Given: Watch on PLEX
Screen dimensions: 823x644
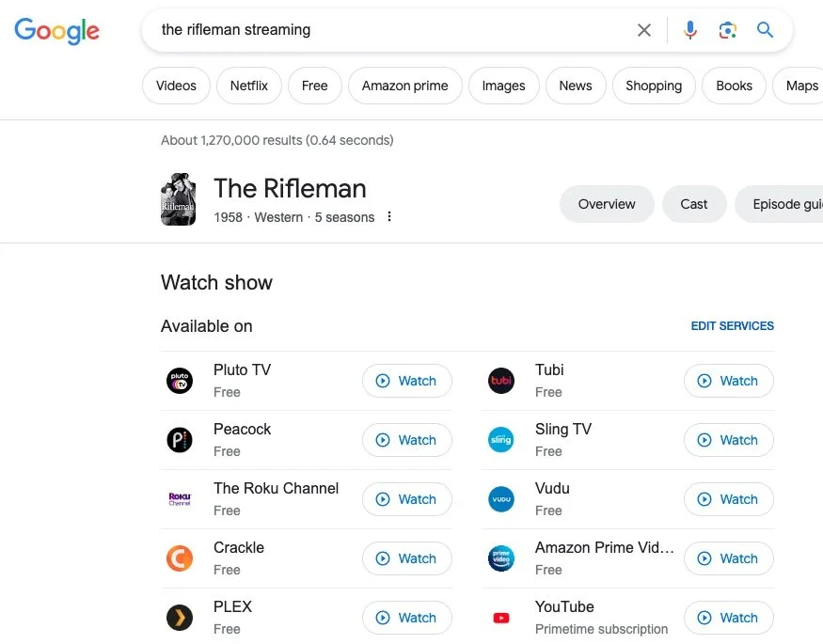Looking at the screenshot, I should (406, 618).
